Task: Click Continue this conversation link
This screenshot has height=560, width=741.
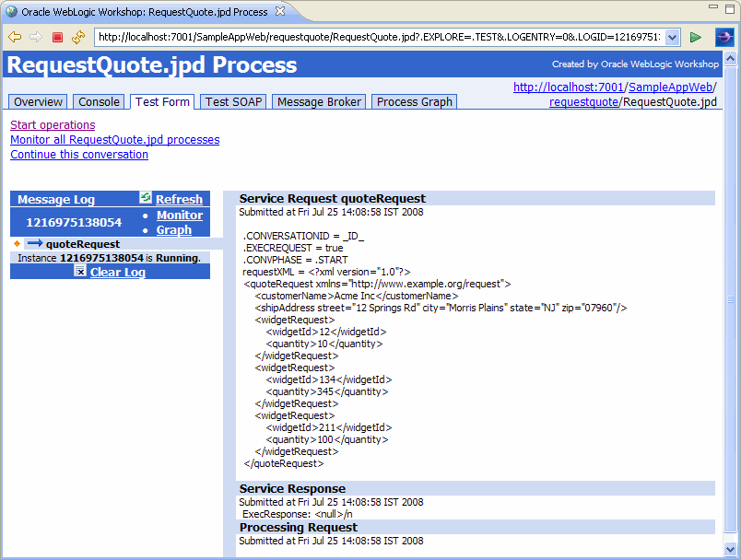Action: (79, 155)
